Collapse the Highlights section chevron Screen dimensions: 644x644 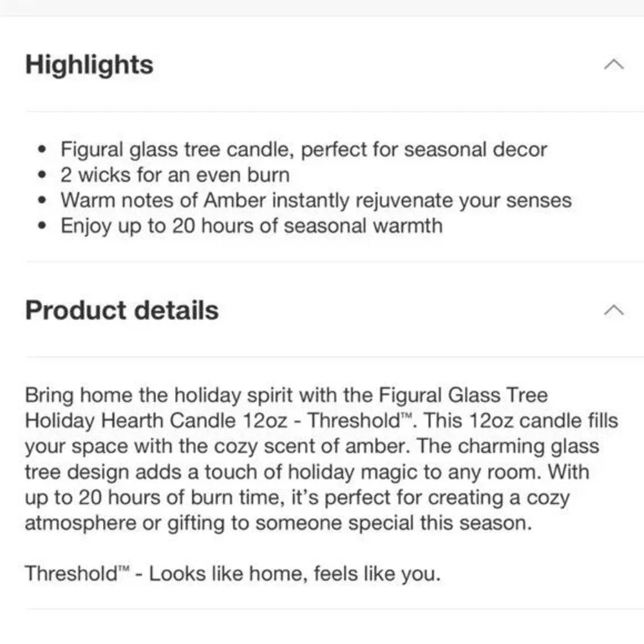[614, 64]
